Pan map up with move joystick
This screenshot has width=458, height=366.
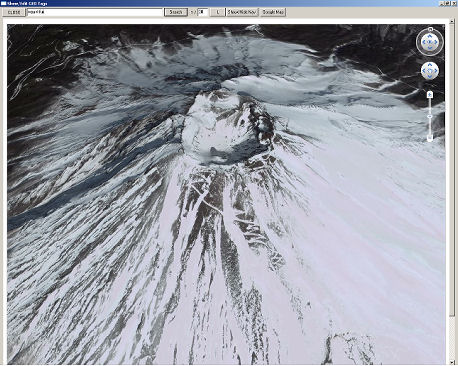[x=430, y=65]
